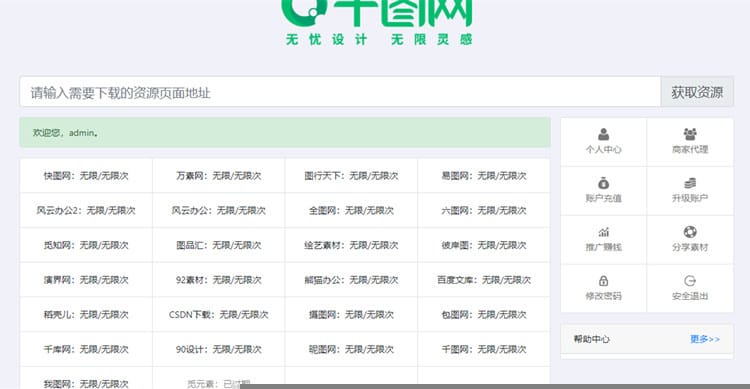Open 推广赚钱 chart icon
This screenshot has height=389, width=750.
(604, 232)
